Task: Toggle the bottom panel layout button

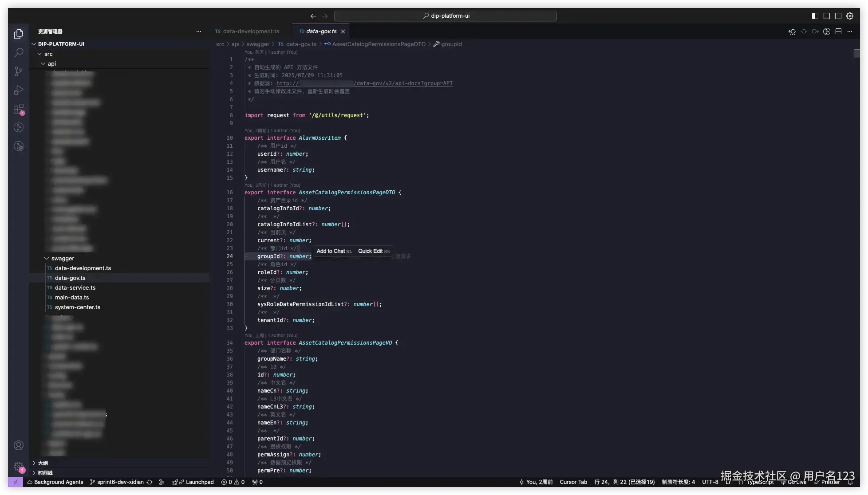Action: click(827, 16)
